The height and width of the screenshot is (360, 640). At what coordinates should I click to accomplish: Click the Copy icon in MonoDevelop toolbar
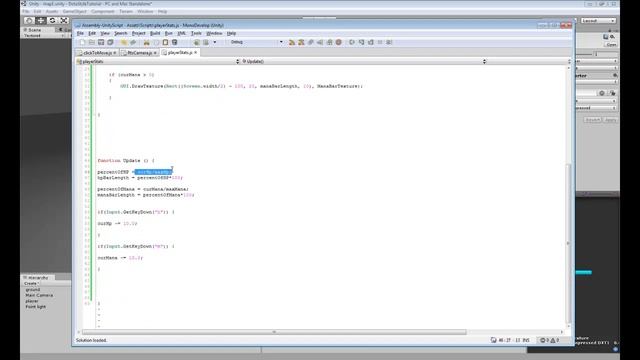coord(156,42)
